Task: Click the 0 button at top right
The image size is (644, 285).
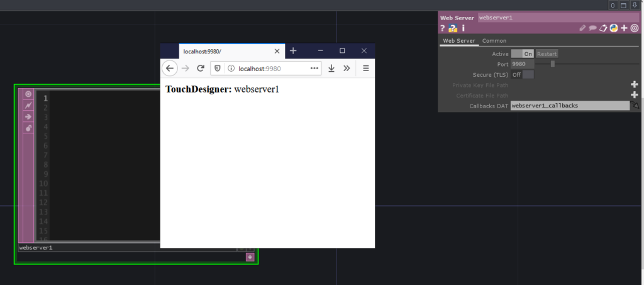Action: coord(613,5)
